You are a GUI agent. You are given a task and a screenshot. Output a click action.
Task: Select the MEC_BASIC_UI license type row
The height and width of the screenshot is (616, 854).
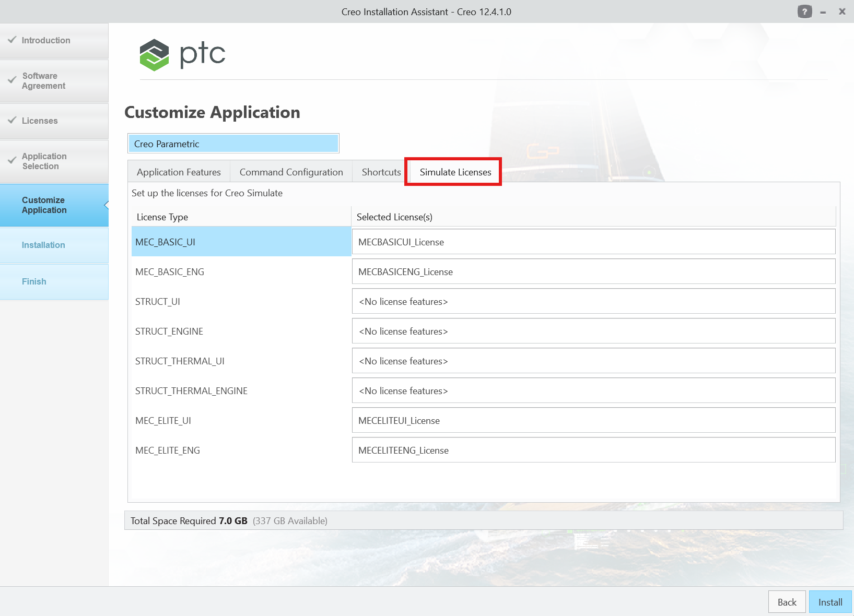coord(241,242)
